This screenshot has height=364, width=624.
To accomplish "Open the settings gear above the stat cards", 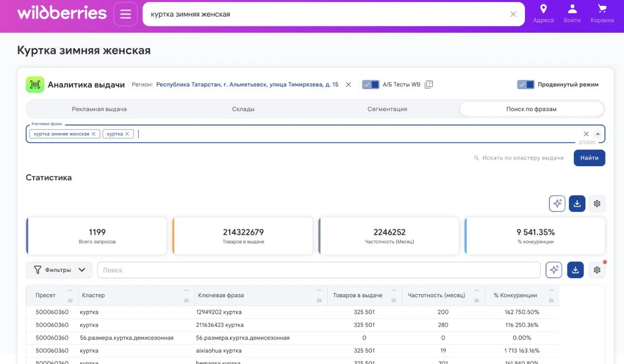I will (x=597, y=204).
